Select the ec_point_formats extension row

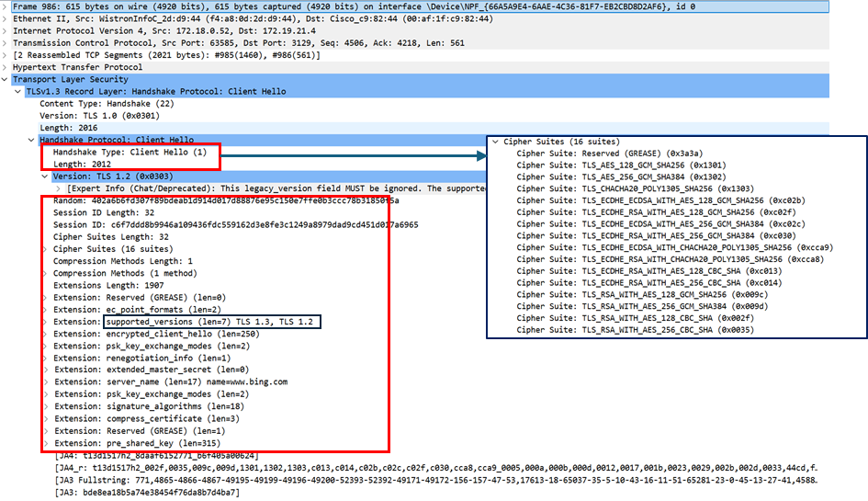coord(137,310)
